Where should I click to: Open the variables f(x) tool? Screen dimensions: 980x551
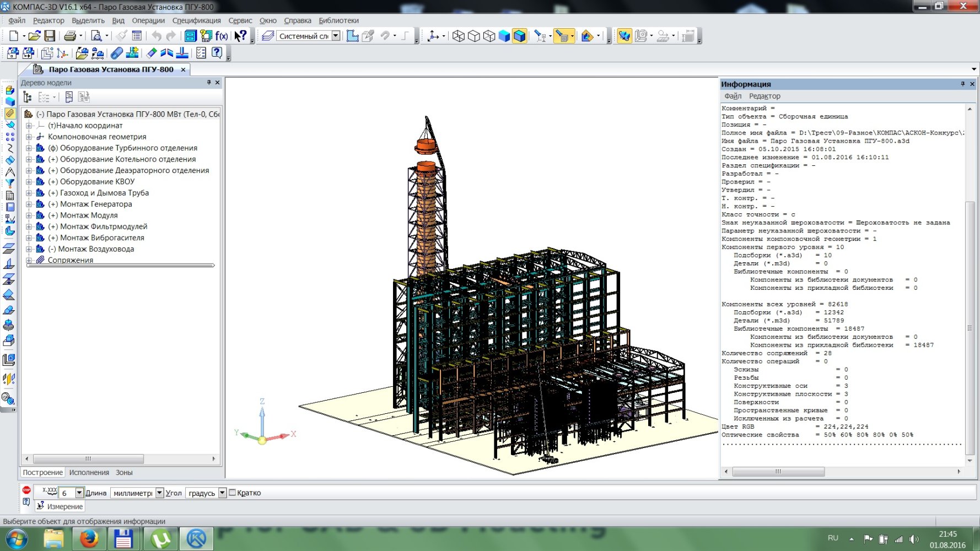222,36
